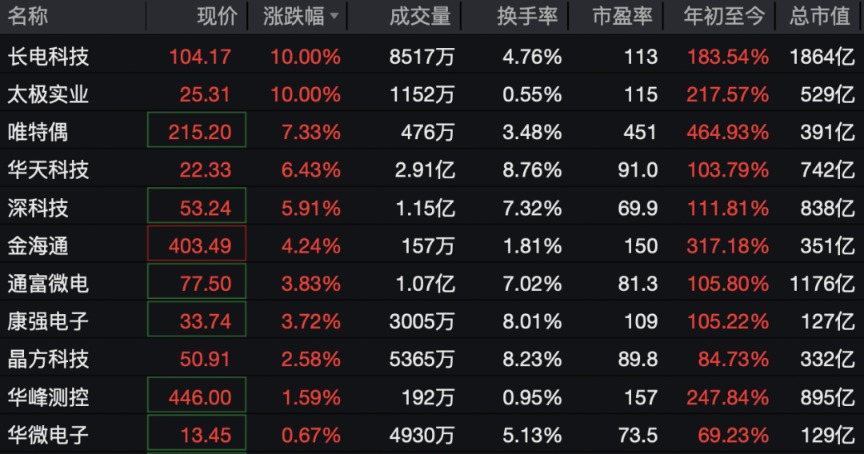Click 0.67% change for 华微电子
The image size is (864, 454).
click(x=311, y=435)
